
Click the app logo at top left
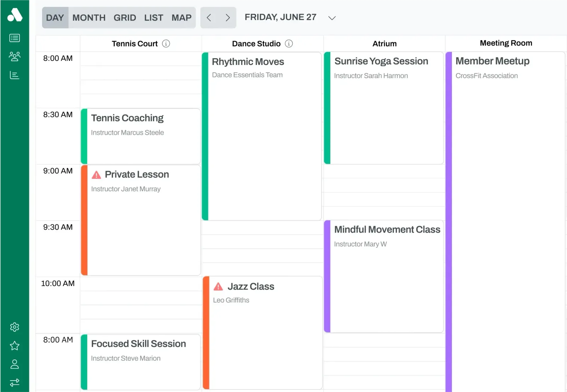15,15
